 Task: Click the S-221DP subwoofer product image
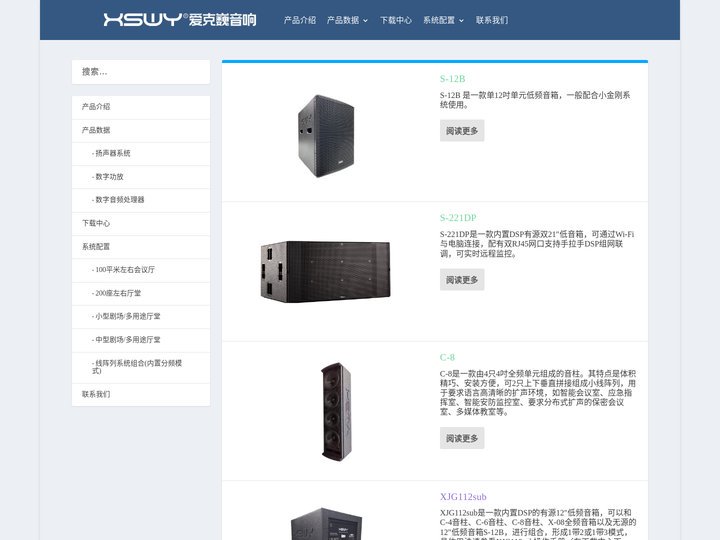326,271
